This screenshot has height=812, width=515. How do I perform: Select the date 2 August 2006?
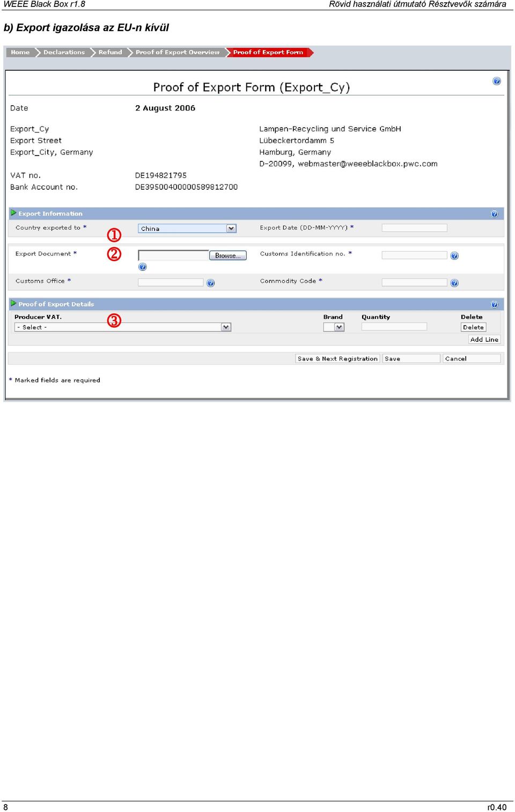pos(165,108)
